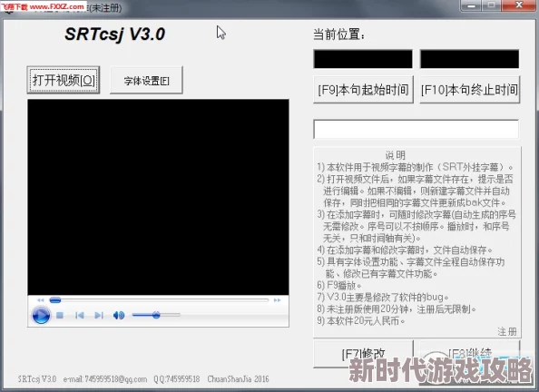This screenshot has width=539, height=392.
Task: Click the left black time display box
Action: coord(363,59)
